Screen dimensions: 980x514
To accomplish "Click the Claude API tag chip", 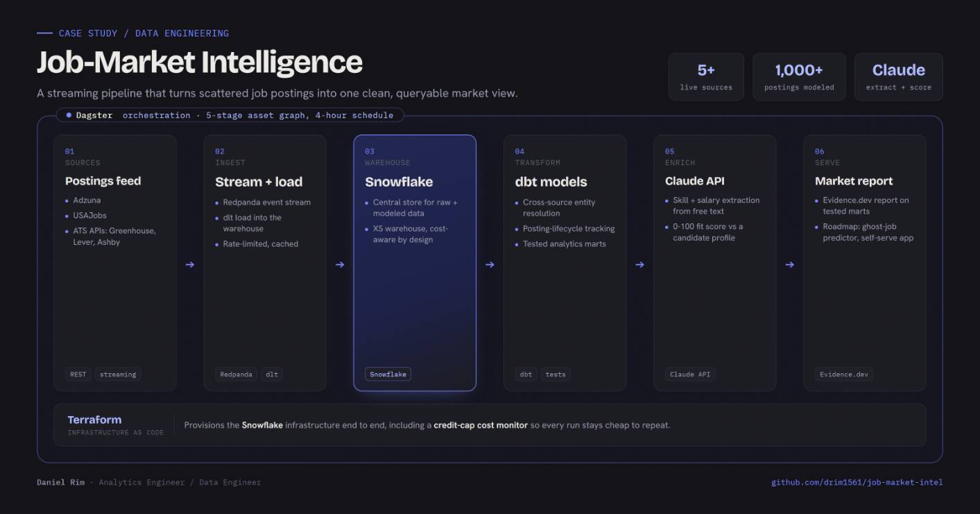I will click(x=690, y=374).
